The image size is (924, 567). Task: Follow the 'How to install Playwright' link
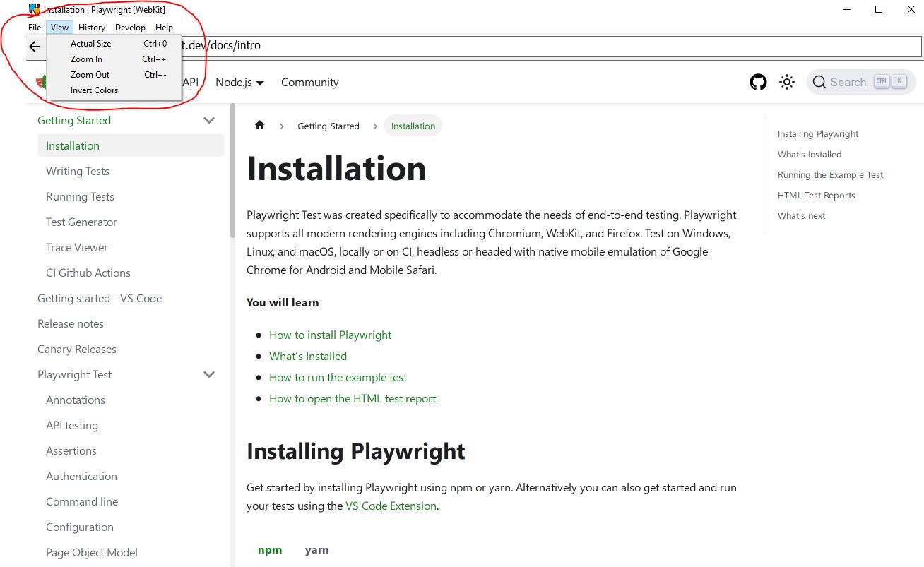coord(330,335)
